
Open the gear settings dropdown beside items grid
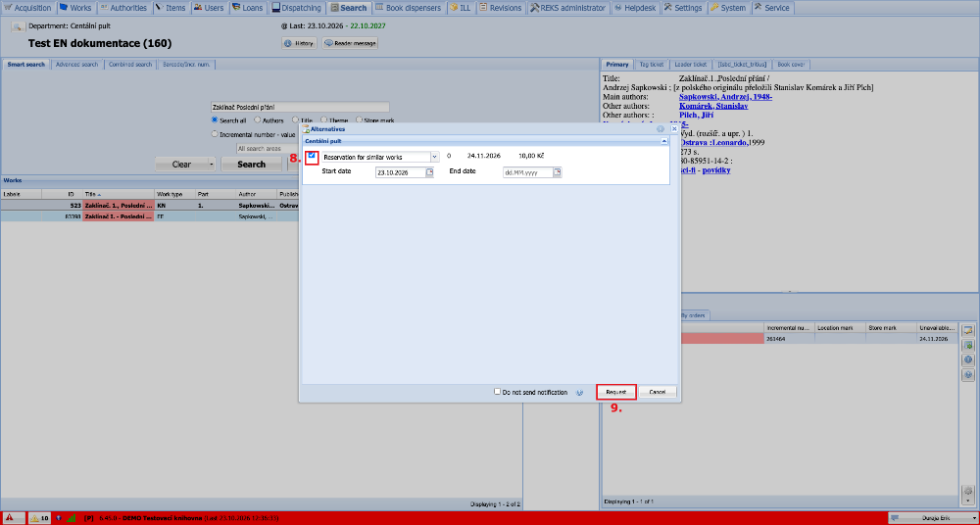pos(969,493)
